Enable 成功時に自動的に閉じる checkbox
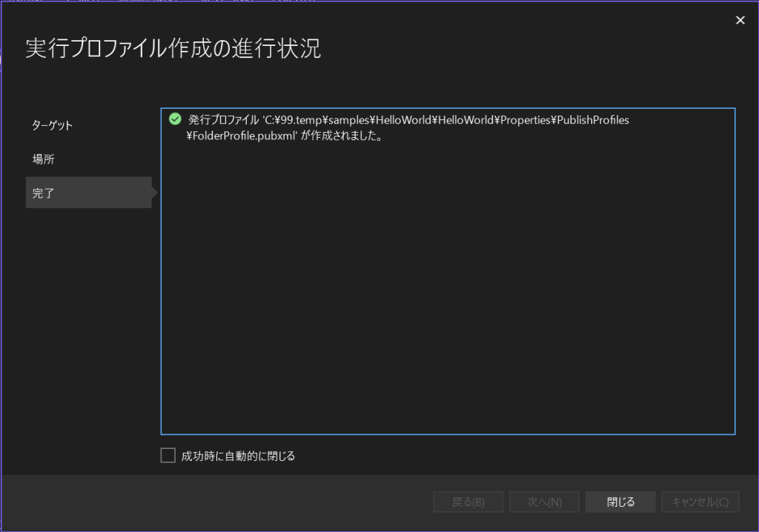 [168, 456]
